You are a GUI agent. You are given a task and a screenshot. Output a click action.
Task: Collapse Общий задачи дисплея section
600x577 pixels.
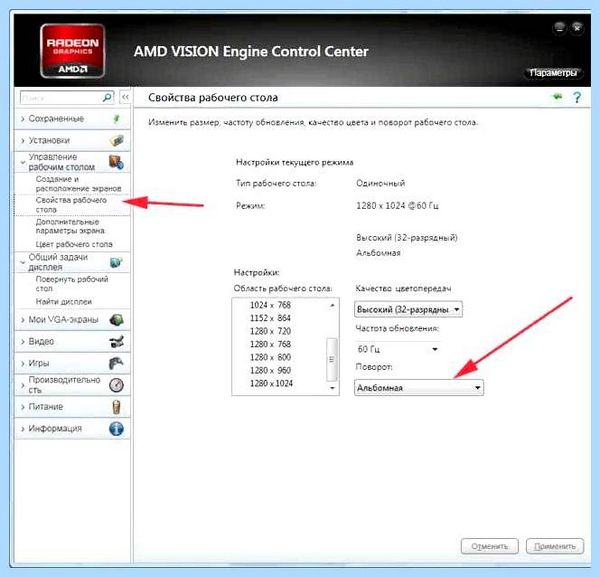pyautogui.click(x=23, y=262)
